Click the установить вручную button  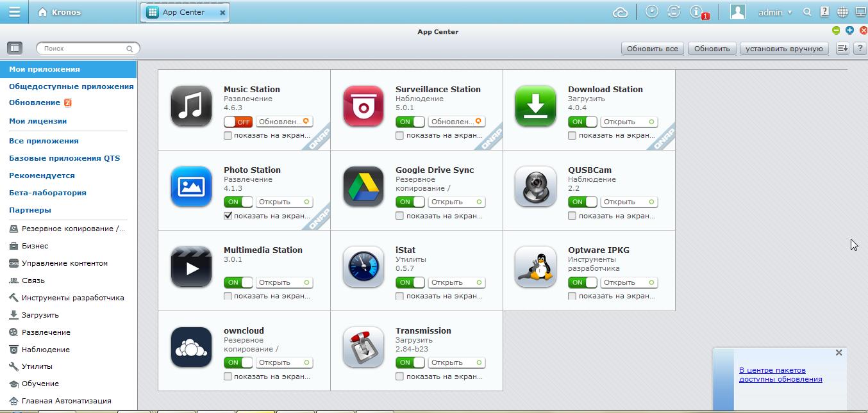click(784, 49)
